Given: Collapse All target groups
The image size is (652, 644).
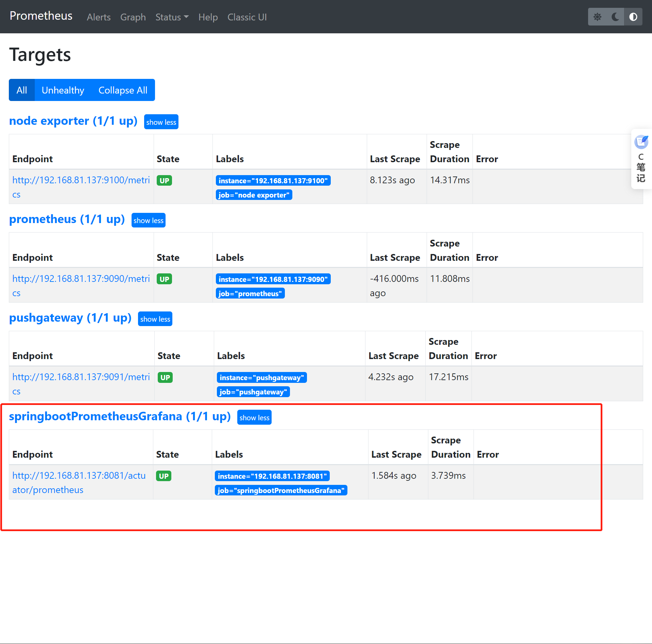Looking at the screenshot, I should [x=123, y=90].
